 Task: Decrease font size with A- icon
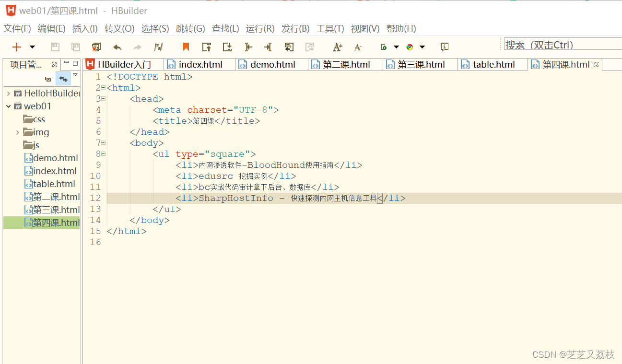(358, 47)
